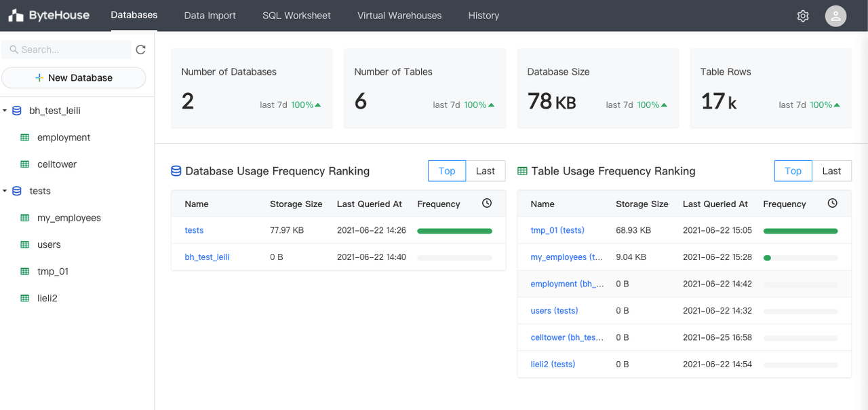Select tmp_01 in the sidebar tree
Viewport: 868px width, 410px height.
tap(53, 272)
